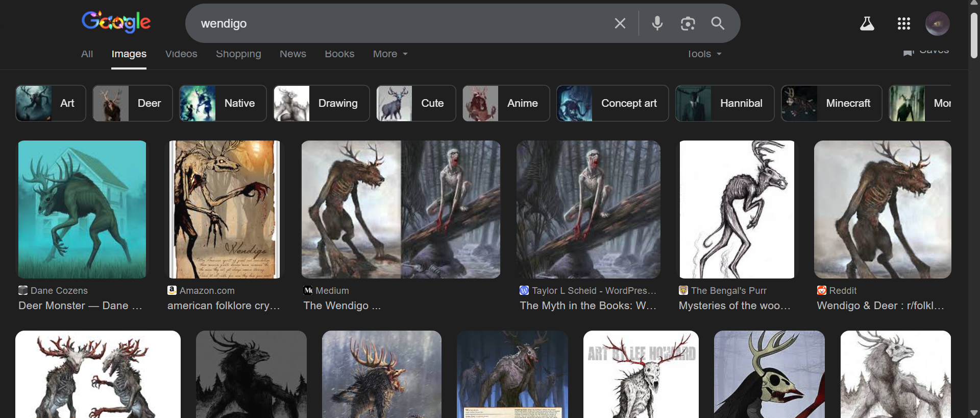Click the Amazon.com favicon
The height and width of the screenshot is (418, 980).
pyautogui.click(x=172, y=290)
